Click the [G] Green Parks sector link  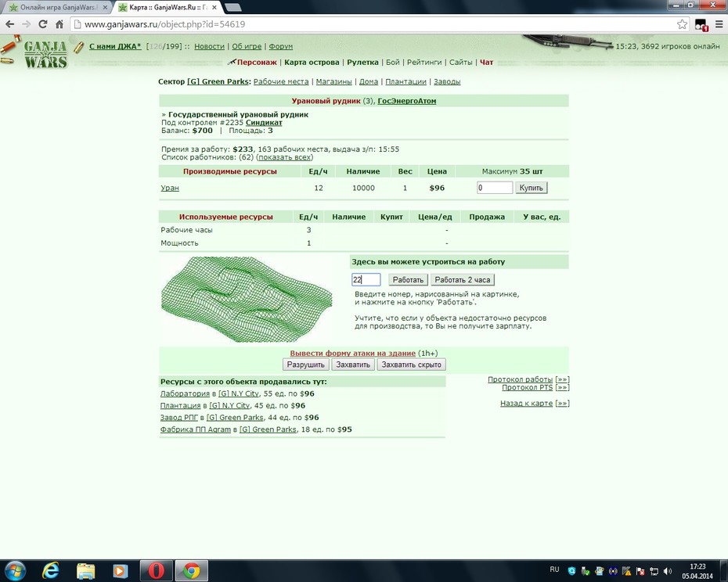coord(218,81)
